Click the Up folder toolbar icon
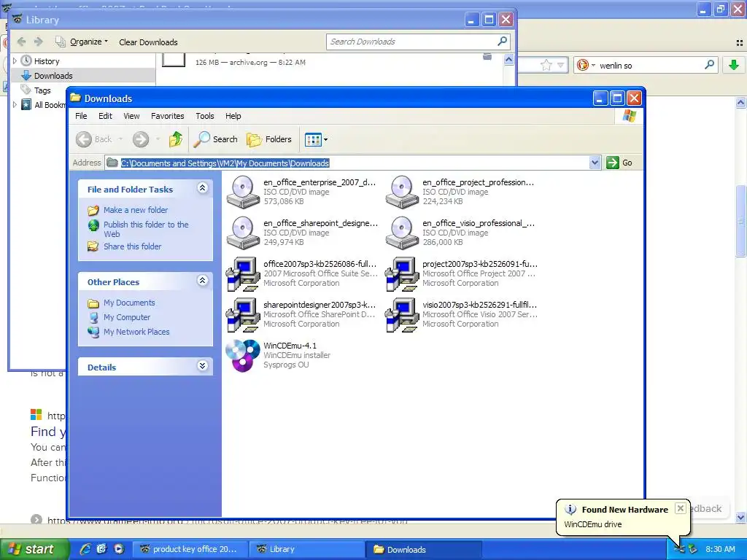This screenshot has width=747, height=560. (176, 139)
